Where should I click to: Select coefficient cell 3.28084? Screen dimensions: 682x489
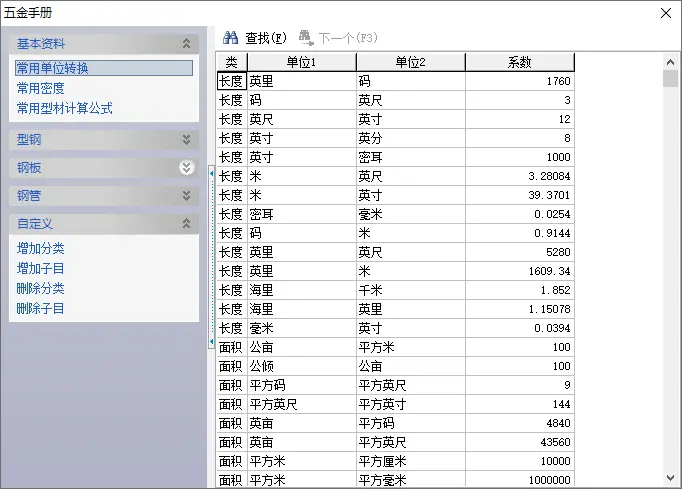point(520,176)
